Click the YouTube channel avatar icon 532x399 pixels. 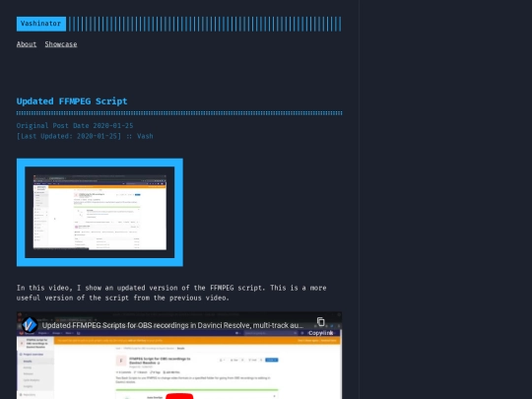(30, 325)
